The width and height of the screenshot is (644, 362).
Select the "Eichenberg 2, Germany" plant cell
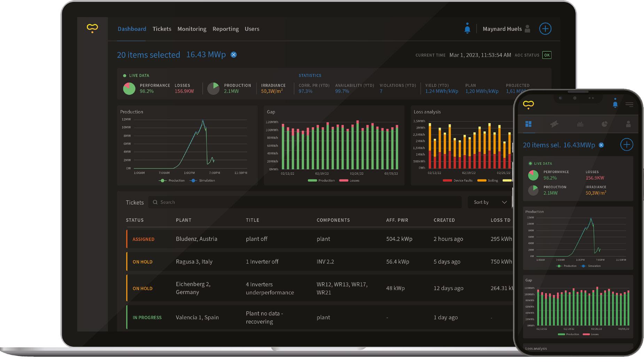click(x=193, y=288)
